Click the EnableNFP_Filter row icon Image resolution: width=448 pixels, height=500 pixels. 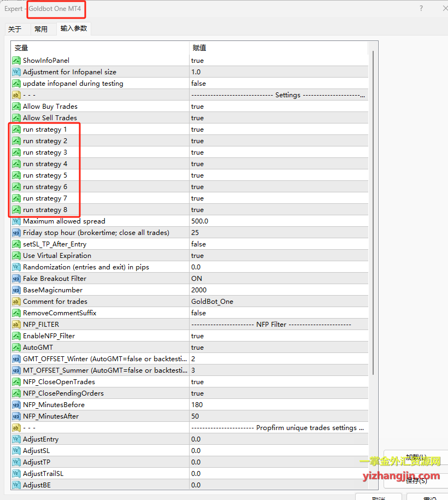pos(16,336)
